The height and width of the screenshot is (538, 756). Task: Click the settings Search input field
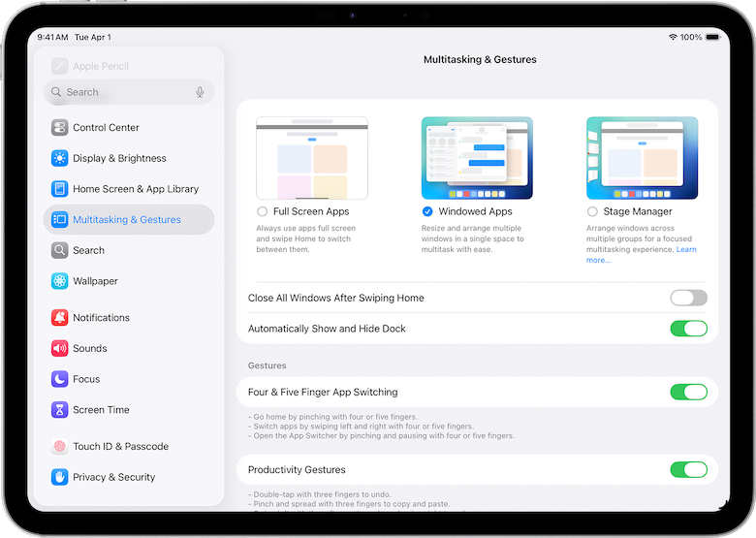click(x=129, y=92)
